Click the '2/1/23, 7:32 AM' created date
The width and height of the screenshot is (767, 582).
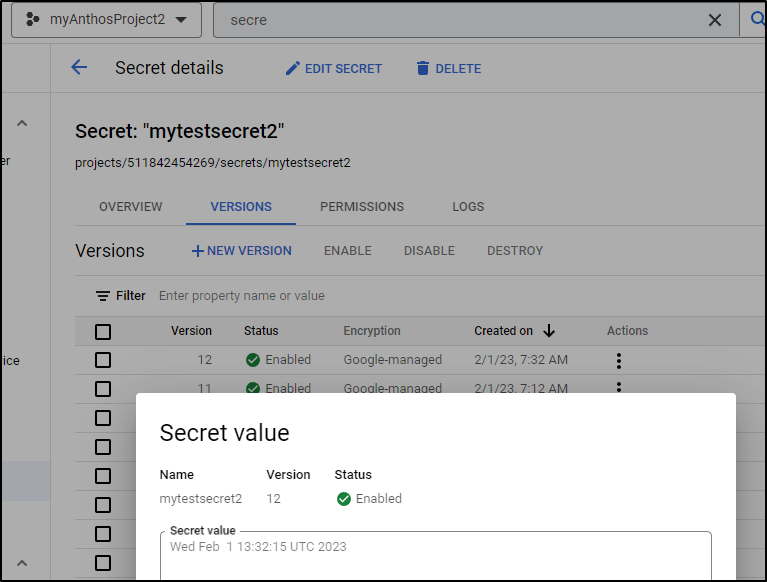coord(521,360)
